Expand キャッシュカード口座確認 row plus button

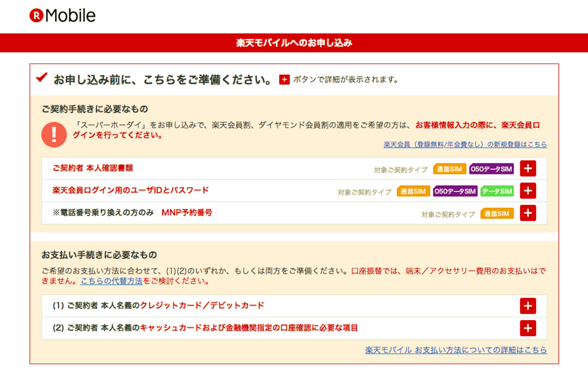(528, 328)
